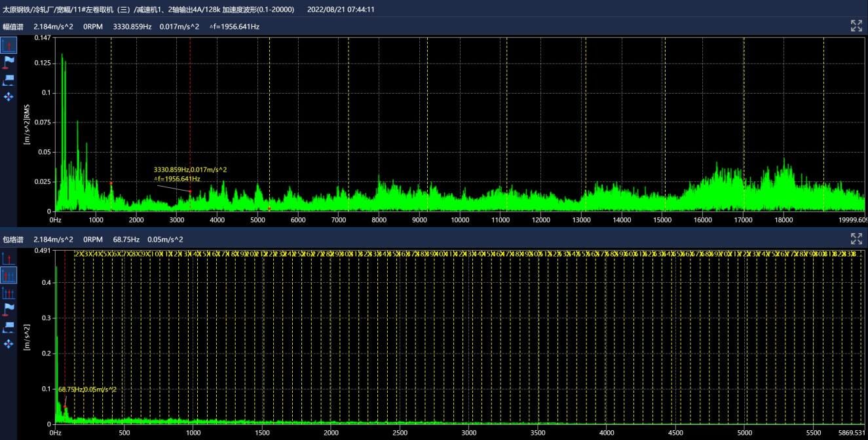Click the 68.75Hz envelope cursor annotation
Viewport: 868px width, 440px height.
[x=87, y=390]
